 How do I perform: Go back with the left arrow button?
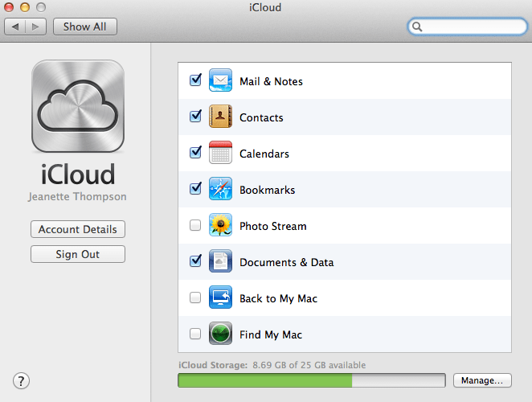(x=15, y=27)
